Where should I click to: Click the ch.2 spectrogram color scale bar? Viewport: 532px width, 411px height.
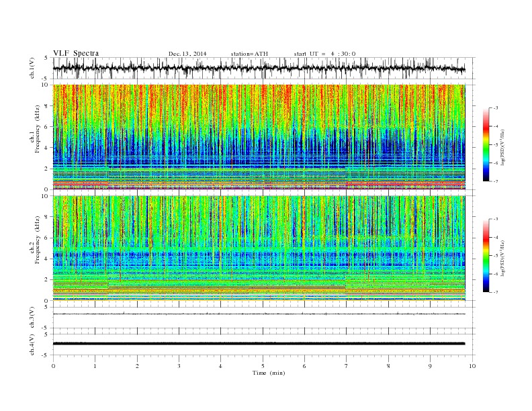pyautogui.click(x=486, y=256)
